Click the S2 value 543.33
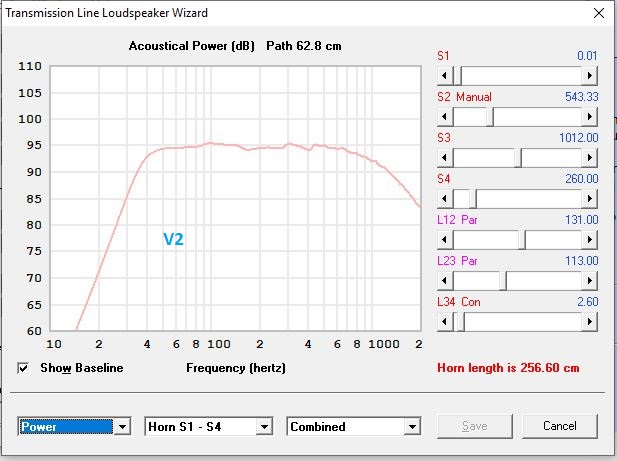Screen dimensions: 617x461 (x=582, y=97)
